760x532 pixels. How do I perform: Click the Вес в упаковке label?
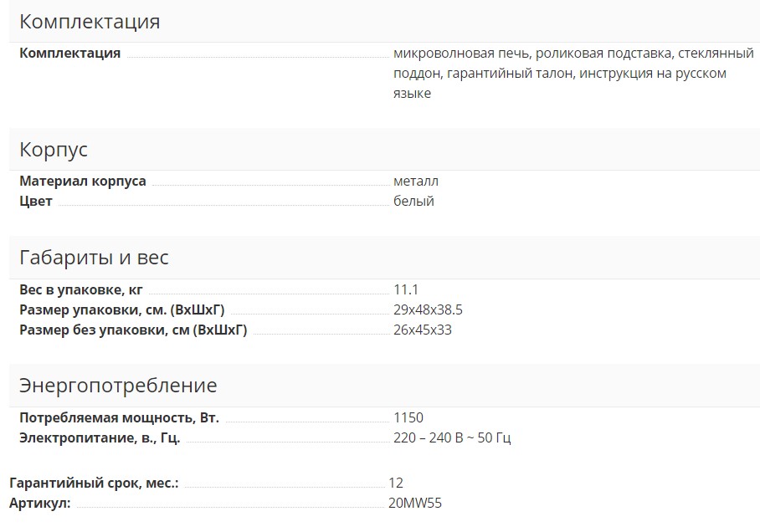pos(81,290)
